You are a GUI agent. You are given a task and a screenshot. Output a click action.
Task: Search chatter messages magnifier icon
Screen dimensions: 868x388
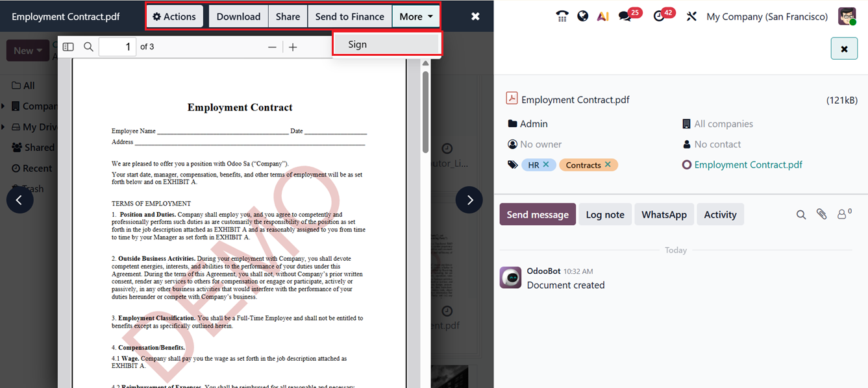pyautogui.click(x=801, y=214)
